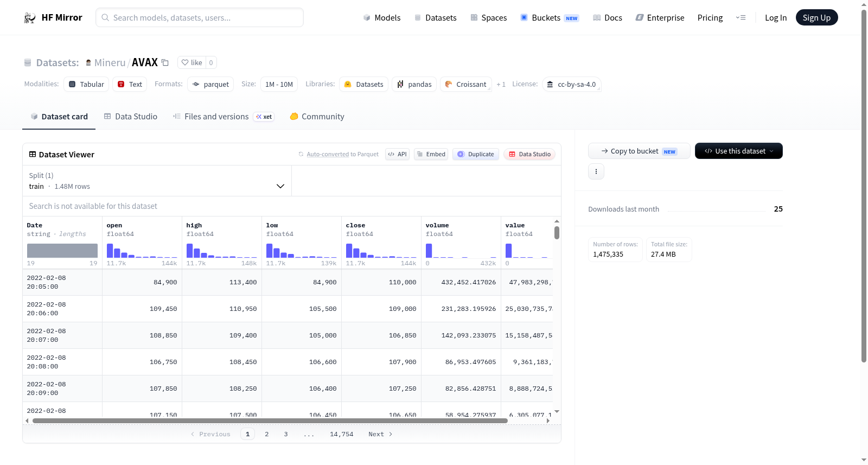Viewport: 868px width, 465px height.
Task: Open the cc-by-sa-4.0 license tag
Action: click(x=571, y=84)
